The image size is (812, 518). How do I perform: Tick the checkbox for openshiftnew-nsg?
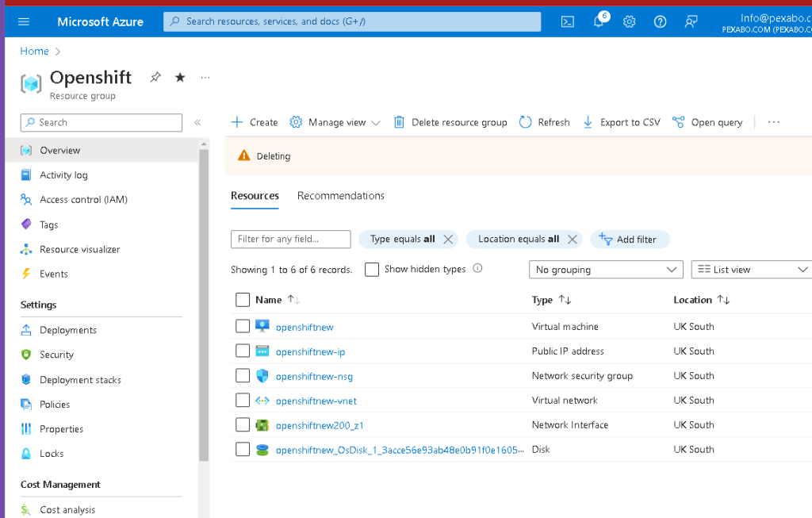tap(243, 375)
